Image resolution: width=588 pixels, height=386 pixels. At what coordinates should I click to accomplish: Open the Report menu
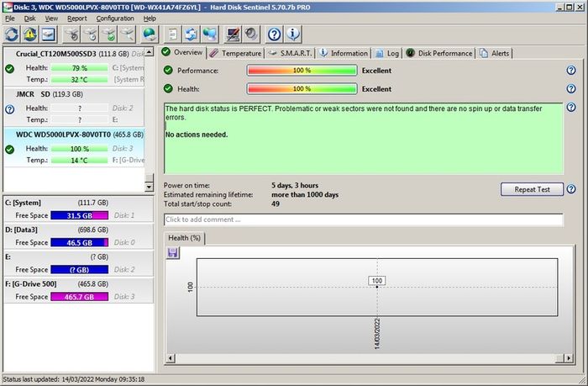[77, 19]
